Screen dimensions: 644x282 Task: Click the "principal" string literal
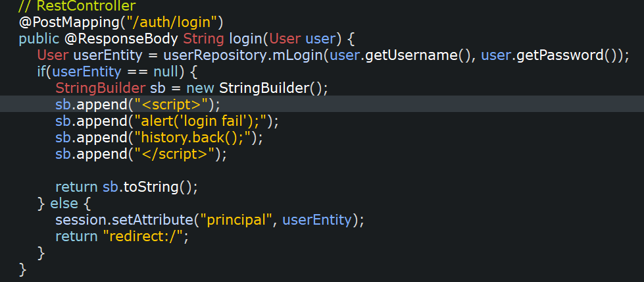(x=236, y=220)
